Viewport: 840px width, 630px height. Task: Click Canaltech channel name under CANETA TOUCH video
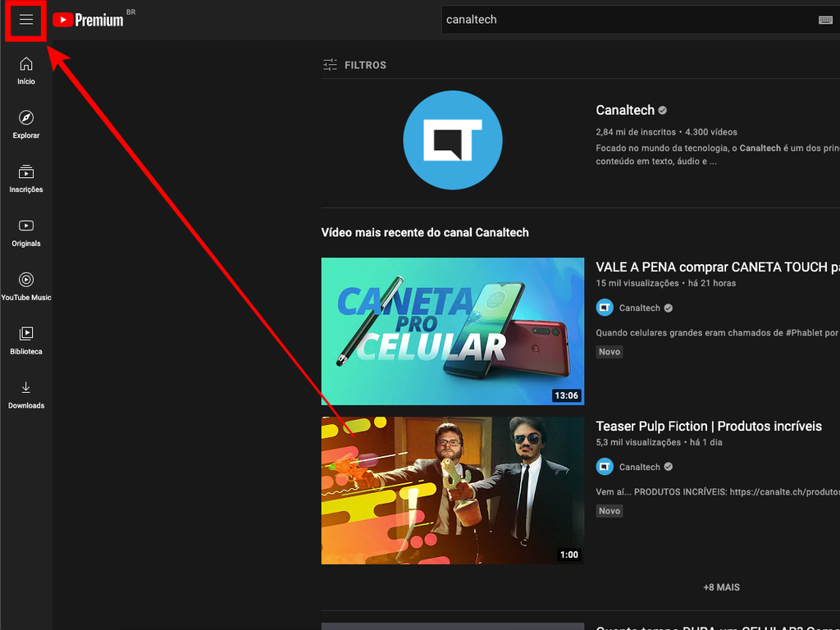[x=639, y=308]
